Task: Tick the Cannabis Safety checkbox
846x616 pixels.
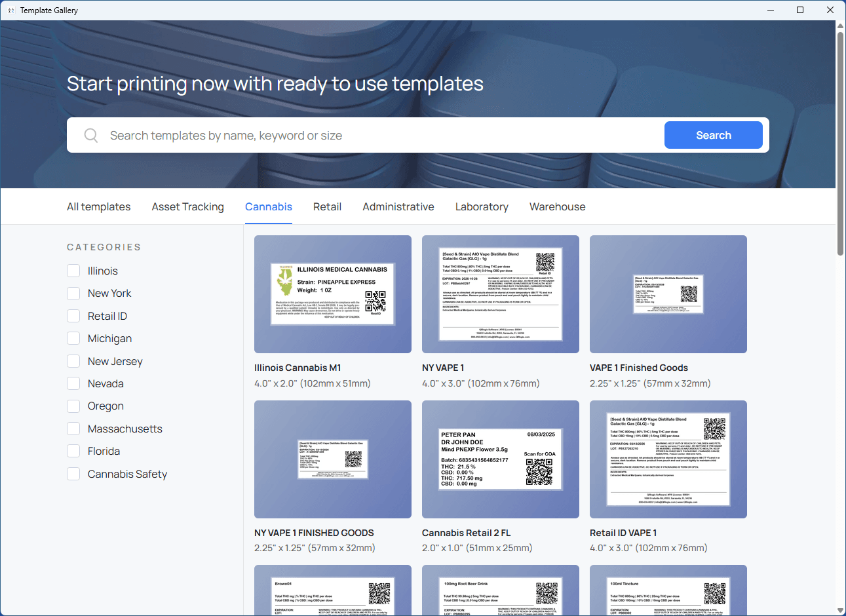Action: tap(73, 474)
